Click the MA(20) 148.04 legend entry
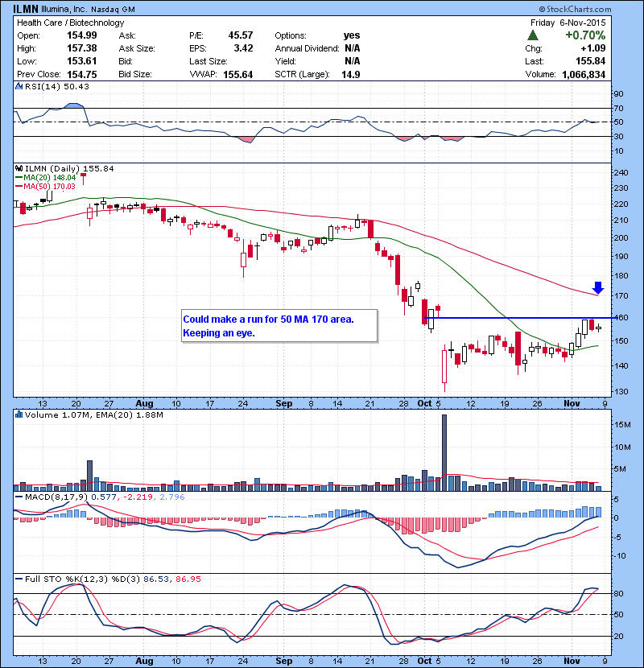 (x=46, y=178)
